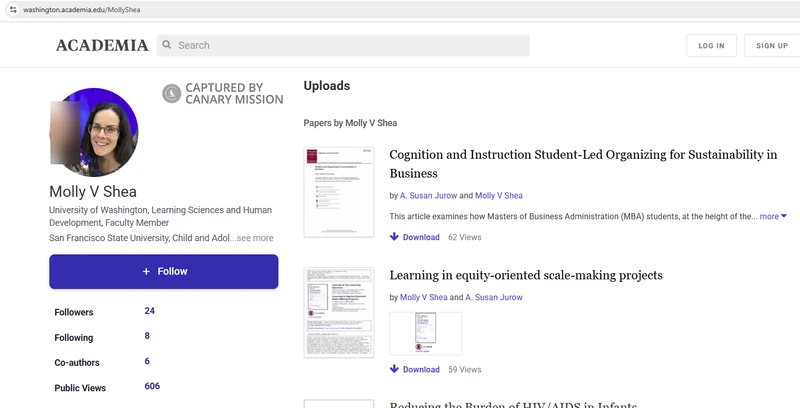Open small preview under Learning in equity-oriented paper
Screen dimensions: 800x408
coord(426,334)
